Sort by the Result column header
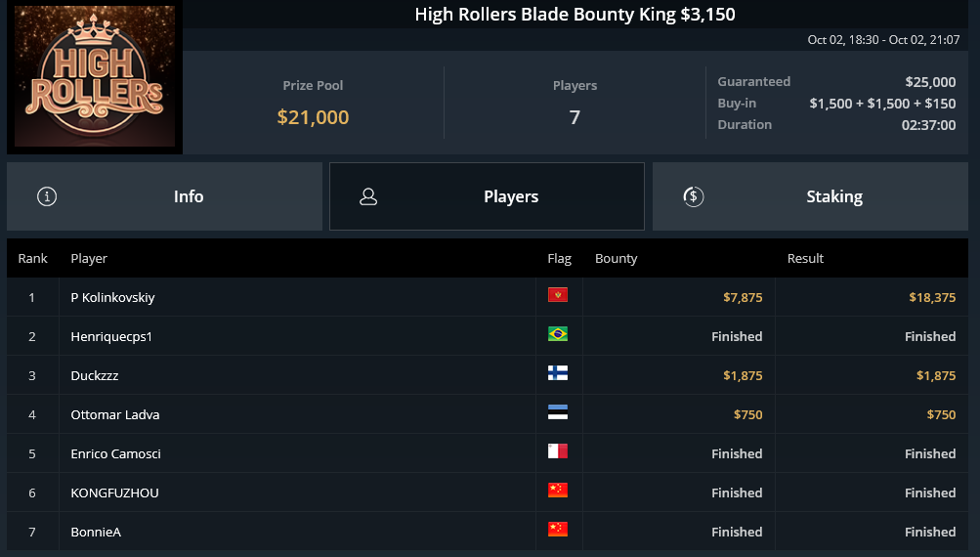 coord(805,258)
